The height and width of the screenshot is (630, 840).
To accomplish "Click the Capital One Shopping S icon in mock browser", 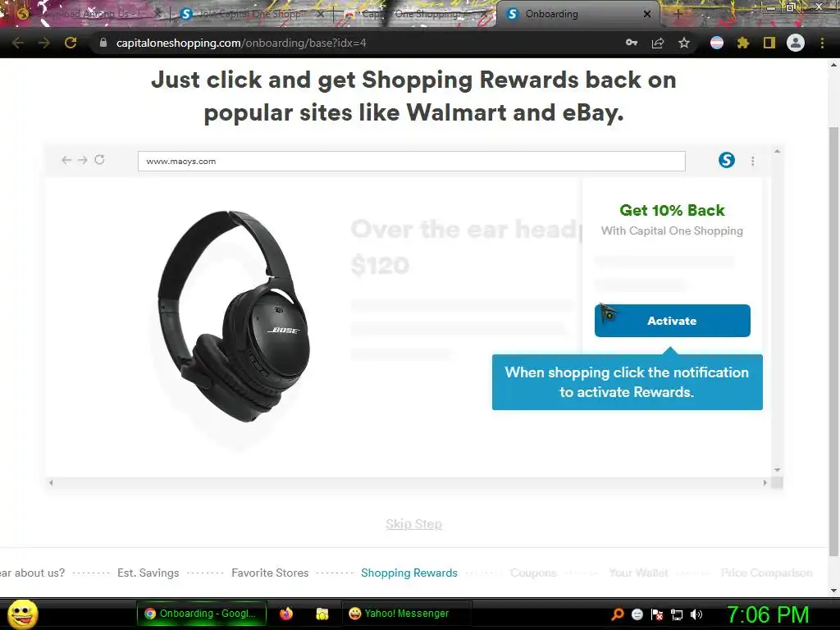I will (727, 160).
